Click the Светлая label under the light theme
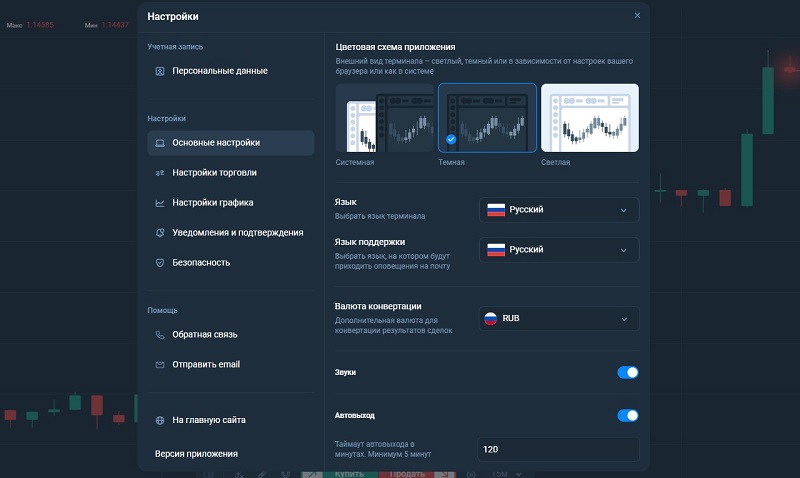 (x=556, y=162)
